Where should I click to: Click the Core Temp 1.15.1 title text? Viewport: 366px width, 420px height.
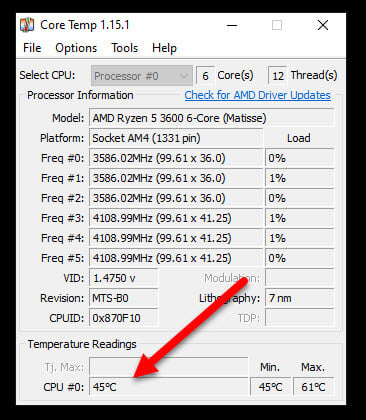85,25
